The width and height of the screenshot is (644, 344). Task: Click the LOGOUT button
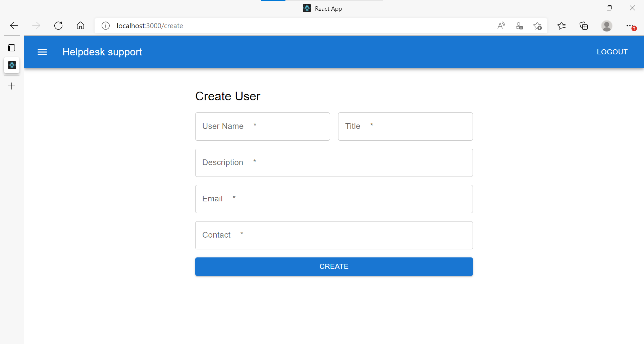click(612, 52)
